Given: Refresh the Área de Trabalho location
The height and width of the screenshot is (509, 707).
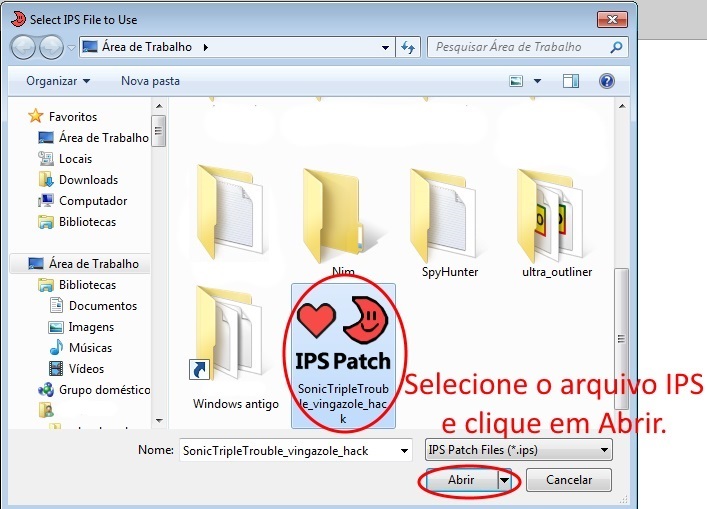Looking at the screenshot, I should click(x=408, y=47).
